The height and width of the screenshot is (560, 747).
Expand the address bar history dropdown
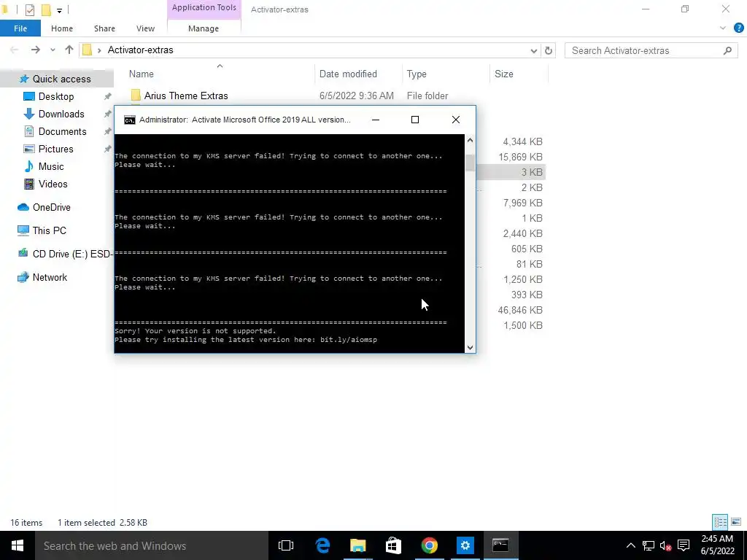tap(533, 50)
